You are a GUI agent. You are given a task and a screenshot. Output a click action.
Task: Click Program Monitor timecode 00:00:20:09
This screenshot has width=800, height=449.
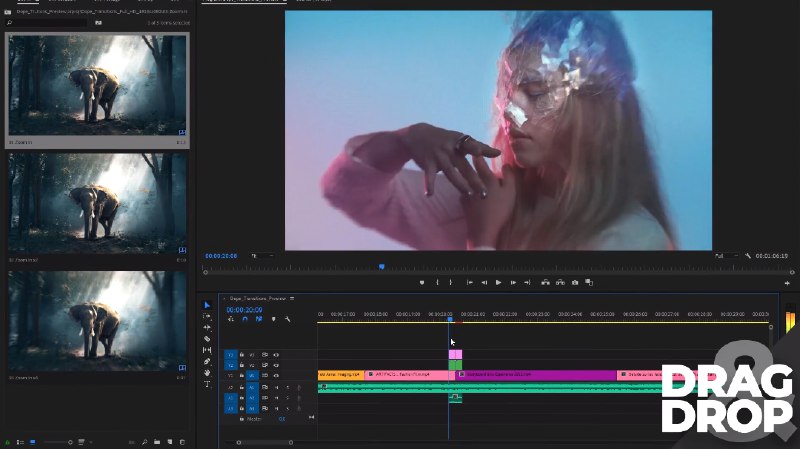click(221, 256)
